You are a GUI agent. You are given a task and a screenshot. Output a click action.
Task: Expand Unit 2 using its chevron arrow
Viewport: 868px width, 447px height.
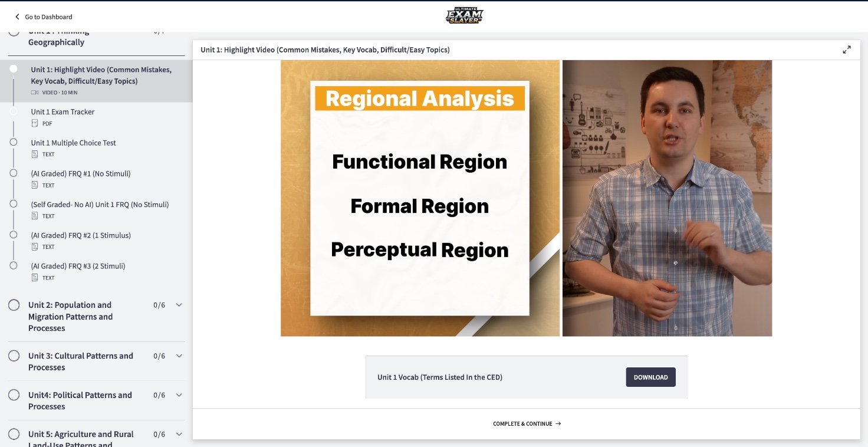(179, 305)
